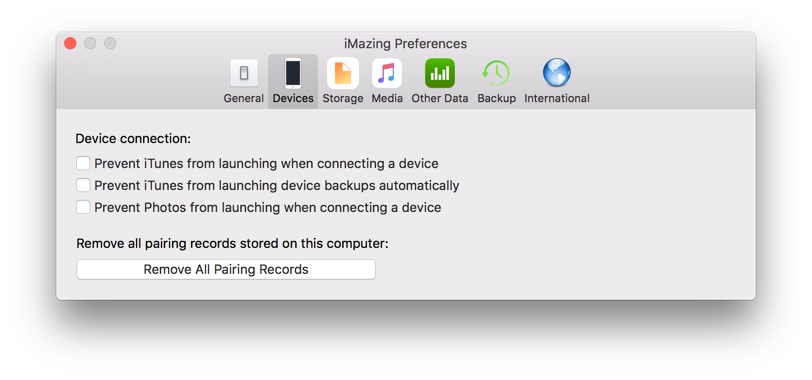The height and width of the screenshot is (380, 812).
Task: Open the orange Storage document icon
Action: (x=343, y=73)
